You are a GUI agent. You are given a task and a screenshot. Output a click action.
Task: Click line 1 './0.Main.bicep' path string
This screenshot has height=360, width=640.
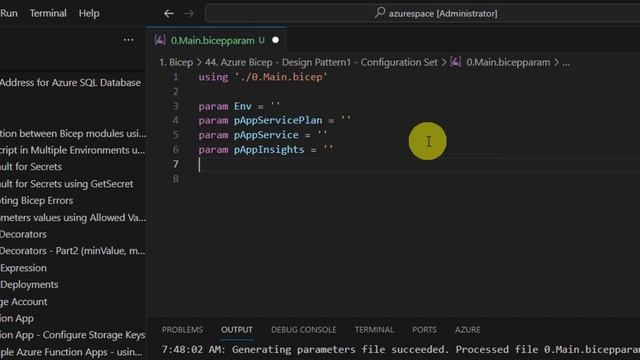(x=281, y=77)
